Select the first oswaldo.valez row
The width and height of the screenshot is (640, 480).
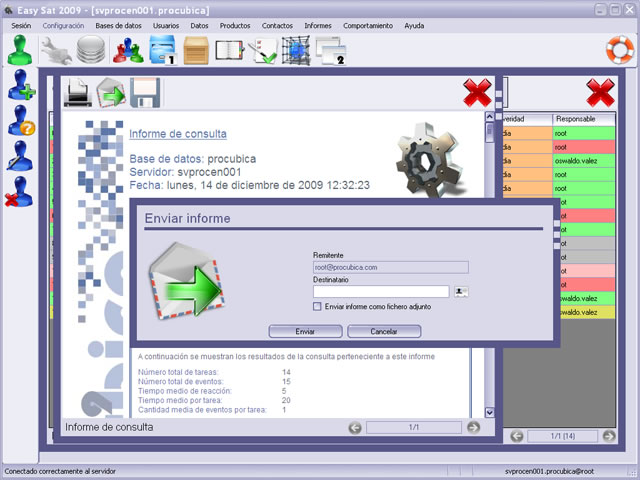pos(584,161)
